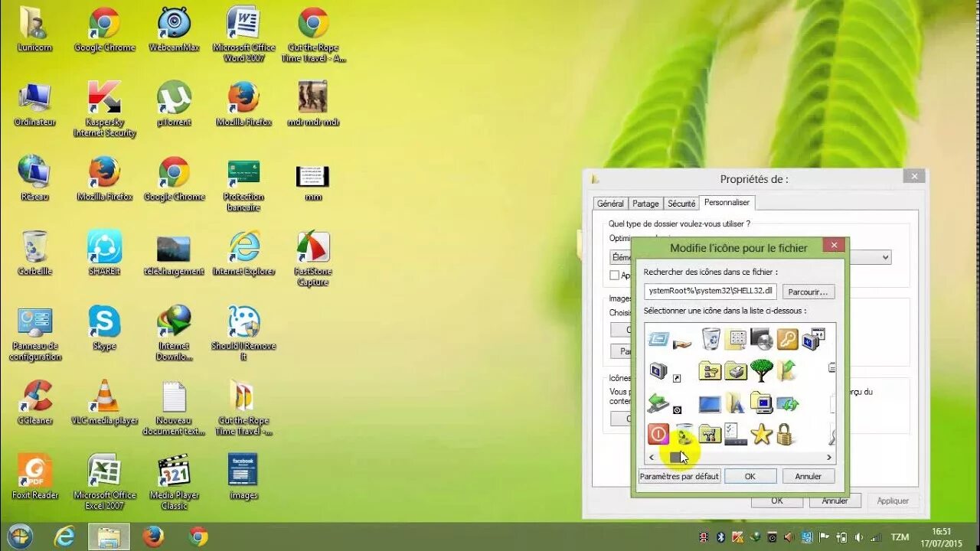Select the folder with printer icon
The image size is (980, 551).
(736, 371)
